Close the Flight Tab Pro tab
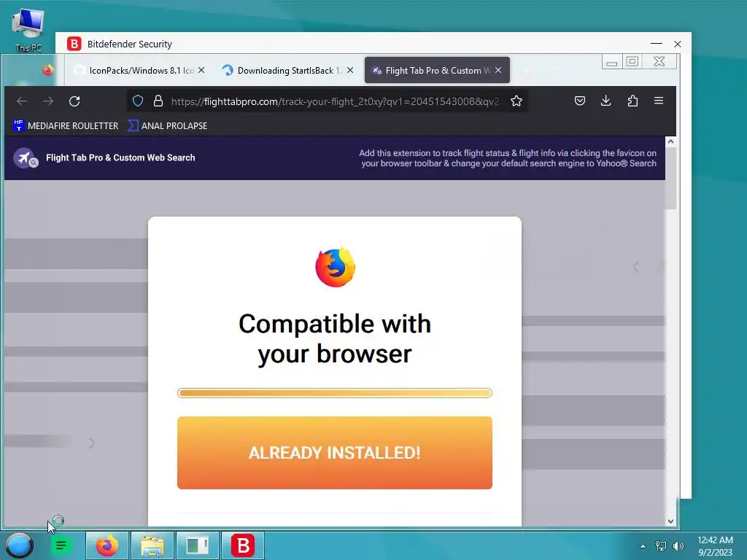This screenshot has height=560, width=747. [x=498, y=70]
